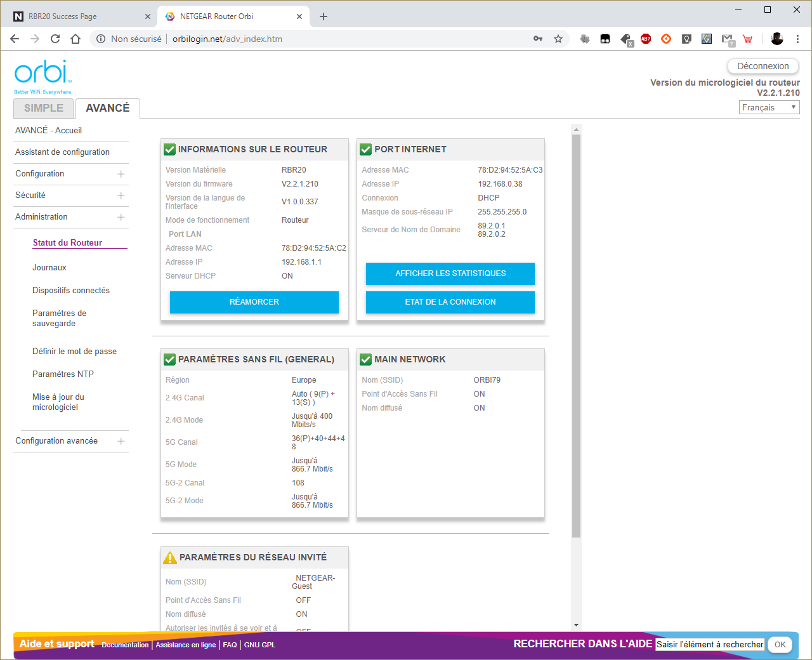This screenshot has height=660, width=812.
Task: Go back to the previous page
Action: coord(15,39)
